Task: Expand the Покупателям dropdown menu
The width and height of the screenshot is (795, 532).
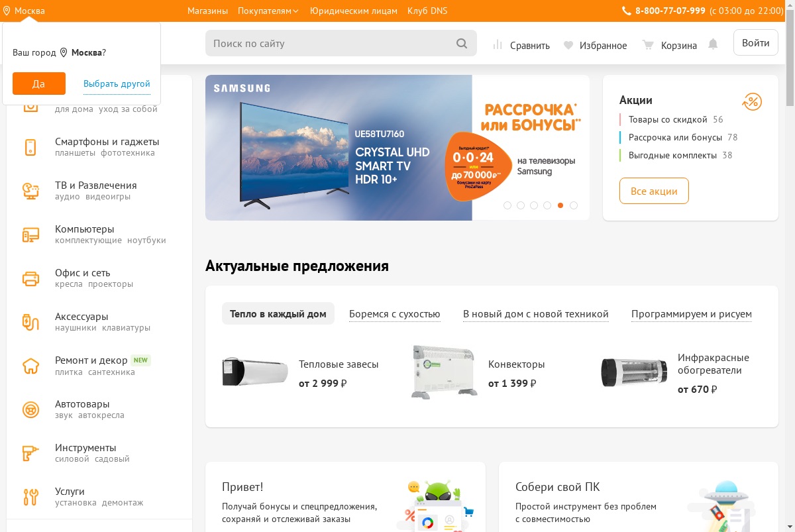Action: click(x=268, y=11)
